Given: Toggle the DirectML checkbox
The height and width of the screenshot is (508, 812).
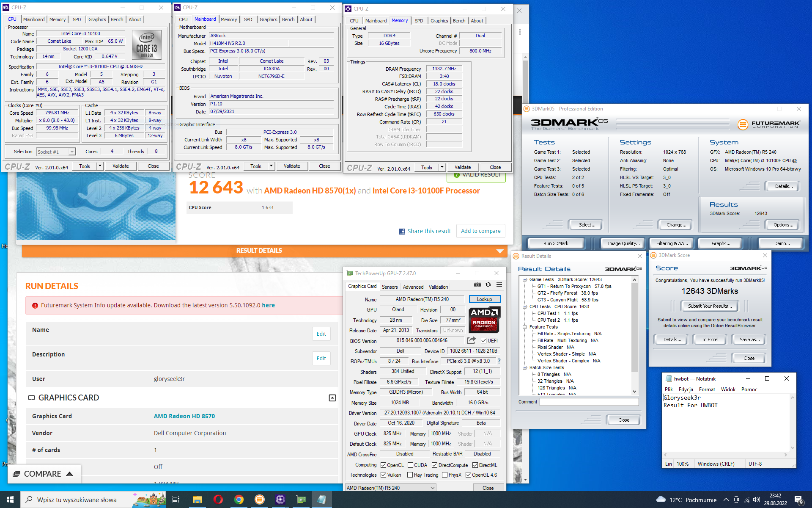Looking at the screenshot, I should [475, 465].
